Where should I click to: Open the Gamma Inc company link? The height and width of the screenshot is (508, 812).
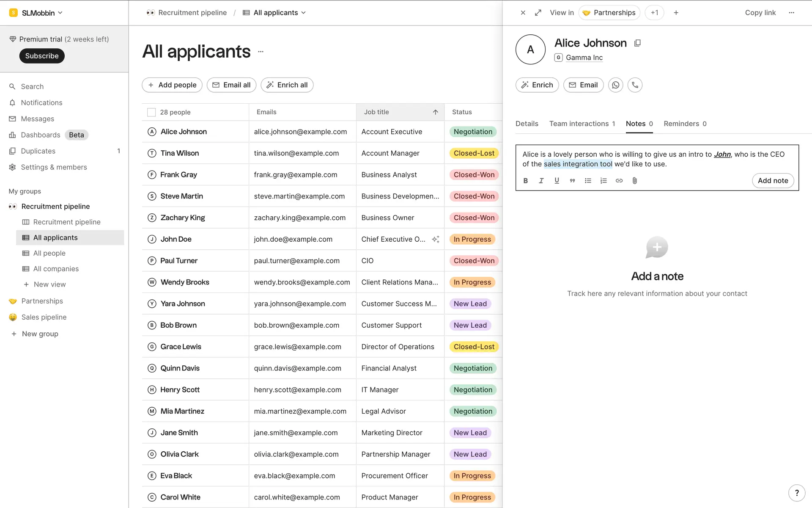(x=584, y=58)
